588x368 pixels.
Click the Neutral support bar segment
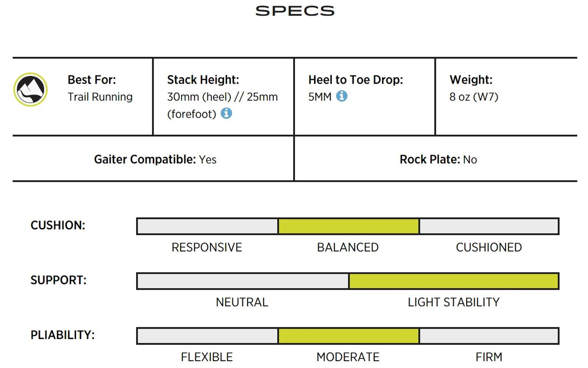pos(243,281)
